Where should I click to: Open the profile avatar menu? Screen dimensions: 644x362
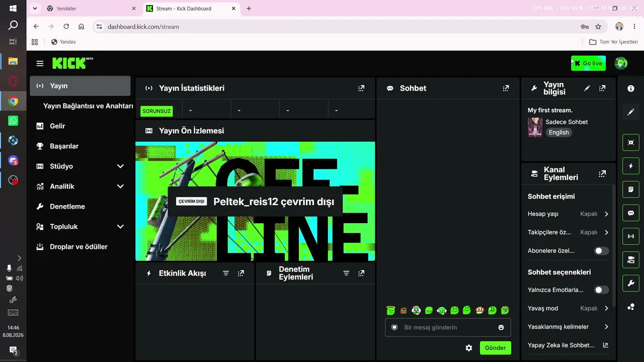(x=621, y=63)
